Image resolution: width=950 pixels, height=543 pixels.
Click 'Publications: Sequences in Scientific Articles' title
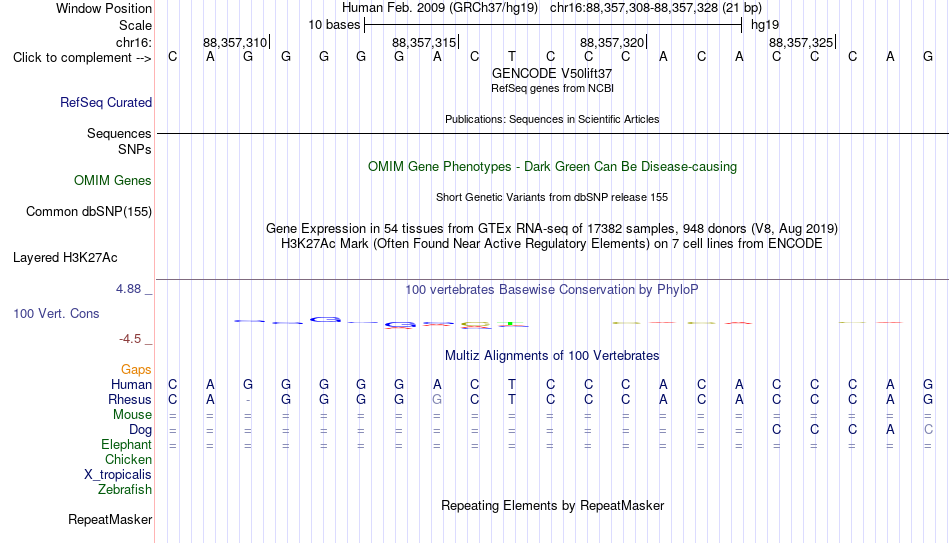[x=552, y=119]
